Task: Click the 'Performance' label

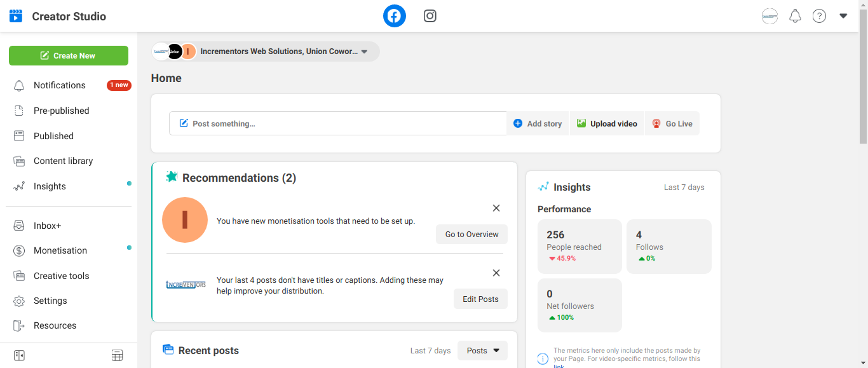Action: 564,209
